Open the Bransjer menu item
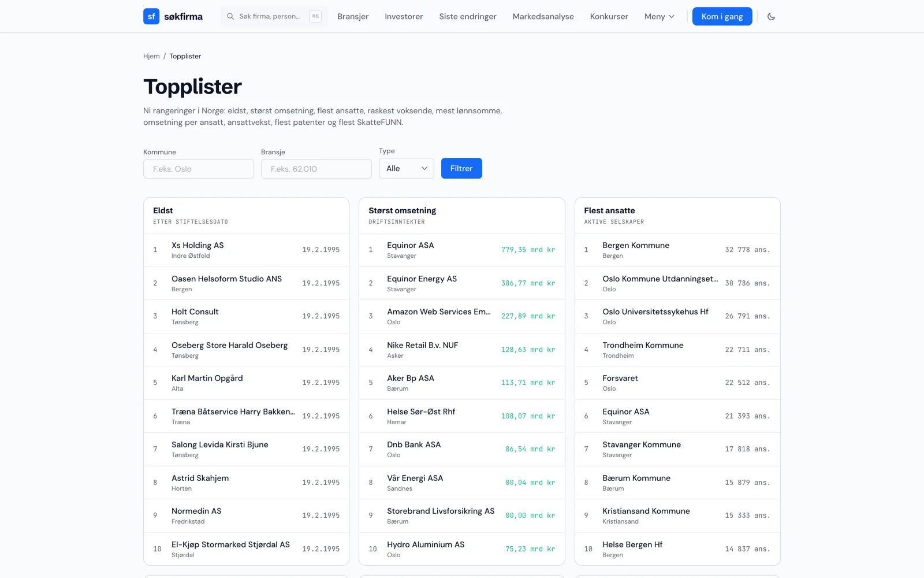Viewport: 924px width, 578px height. tap(353, 16)
